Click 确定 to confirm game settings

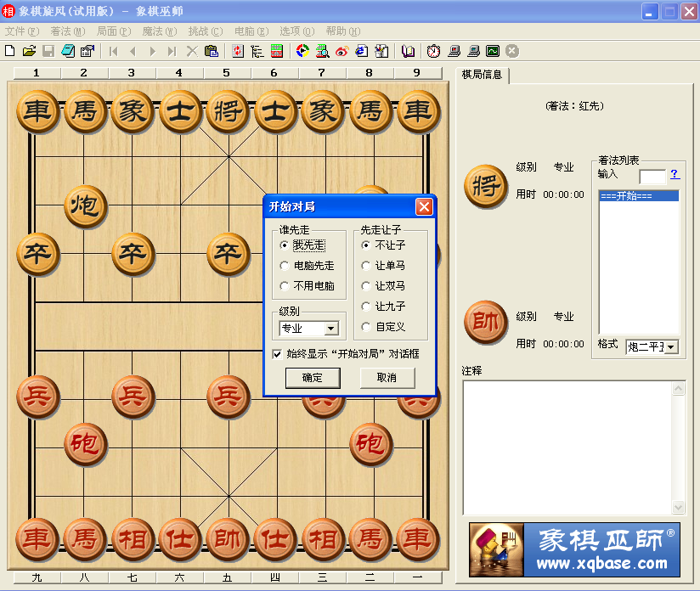coord(313,379)
